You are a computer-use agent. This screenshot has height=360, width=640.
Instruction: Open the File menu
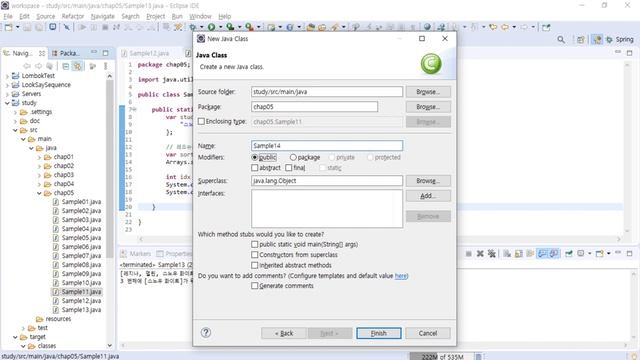coord(8,16)
